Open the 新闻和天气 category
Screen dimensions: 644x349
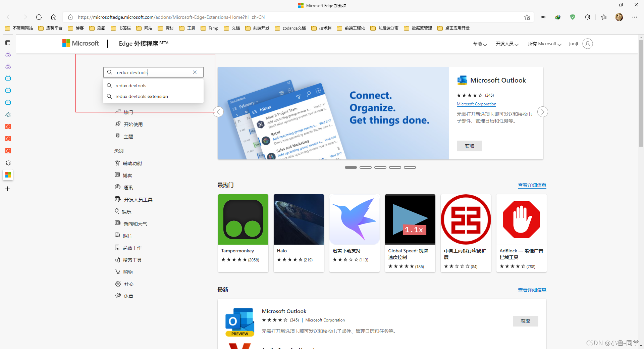131,224
